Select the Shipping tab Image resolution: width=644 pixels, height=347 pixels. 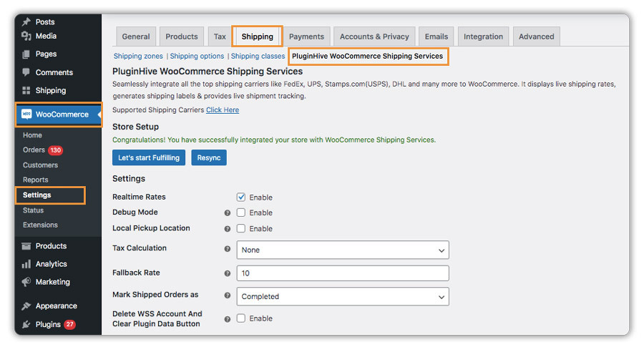(x=257, y=36)
